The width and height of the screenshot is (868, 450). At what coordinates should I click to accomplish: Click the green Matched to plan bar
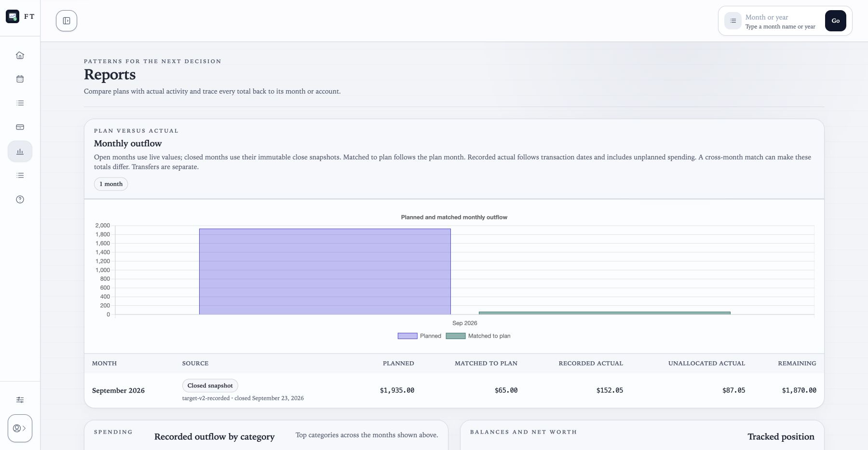coord(604,313)
